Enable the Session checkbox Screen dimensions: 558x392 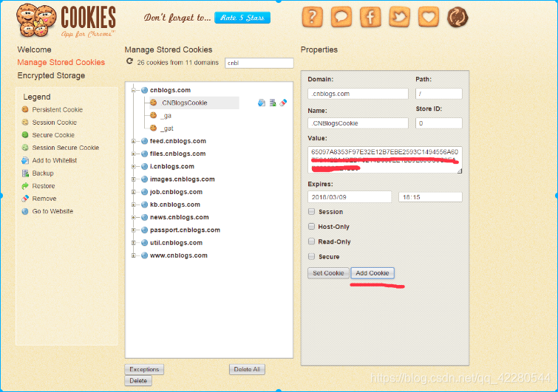(x=312, y=211)
